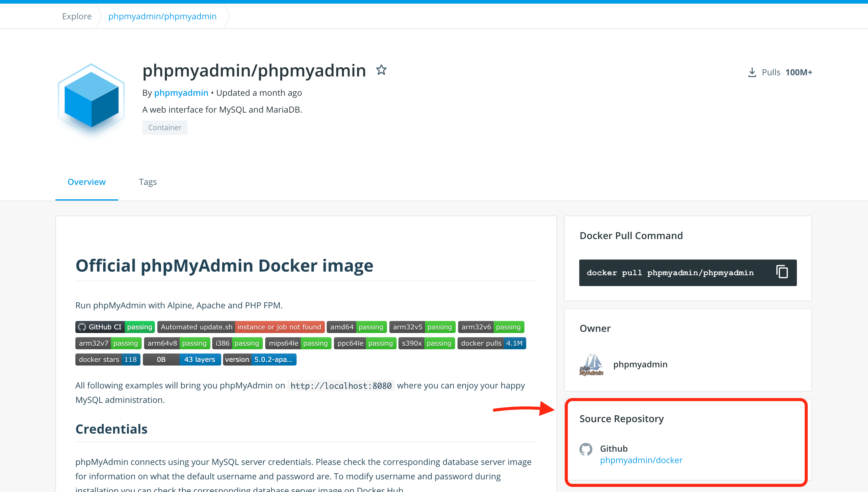This screenshot has width=868, height=492.
Task: Click the Pulls download icon
Action: [x=752, y=72]
